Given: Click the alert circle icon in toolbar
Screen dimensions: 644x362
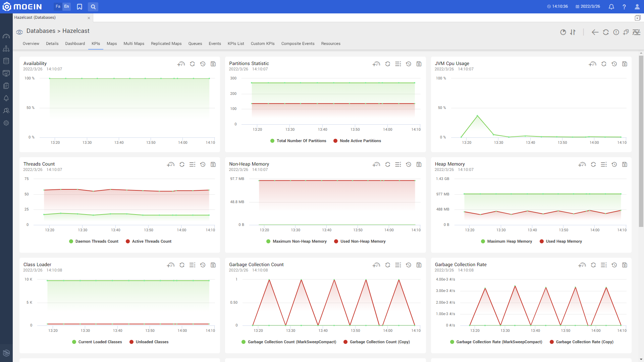Looking at the screenshot, I should [616, 32].
